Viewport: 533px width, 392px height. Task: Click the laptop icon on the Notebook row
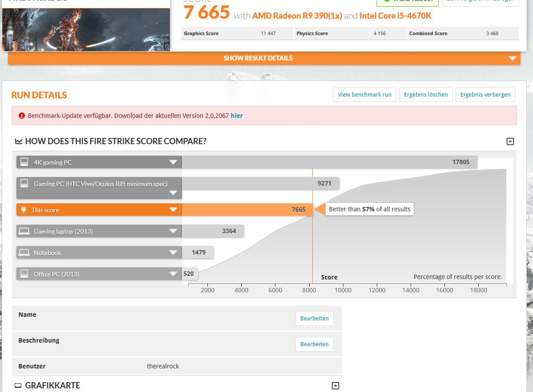(x=24, y=253)
